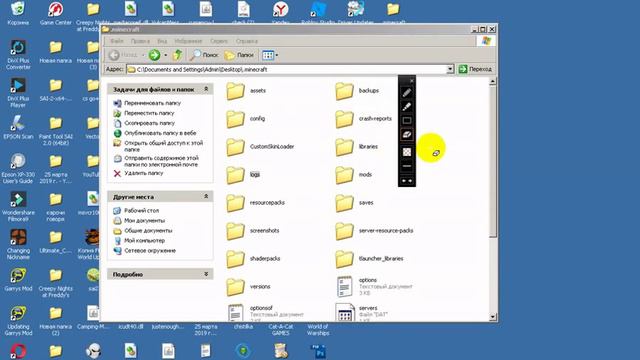Click Rename folder task link
This screenshot has height=360, width=640.
[x=152, y=103]
